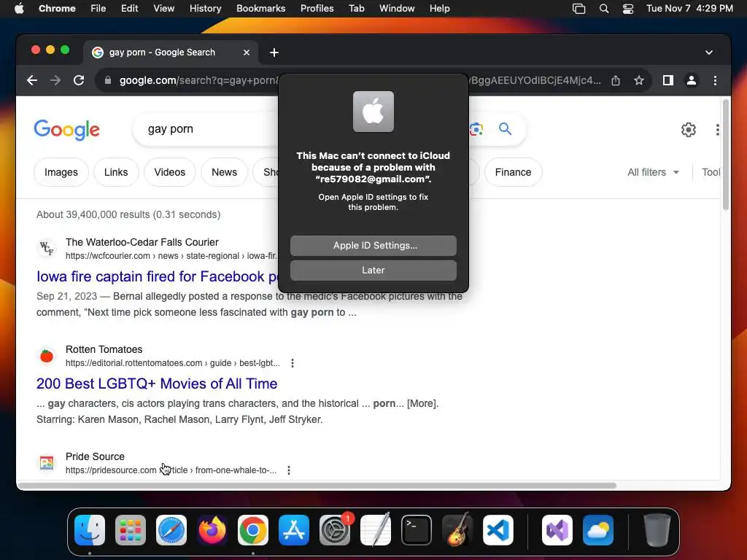Open Apple ID Settings from the dialog
Image resolution: width=747 pixels, height=560 pixels.
coord(373,245)
